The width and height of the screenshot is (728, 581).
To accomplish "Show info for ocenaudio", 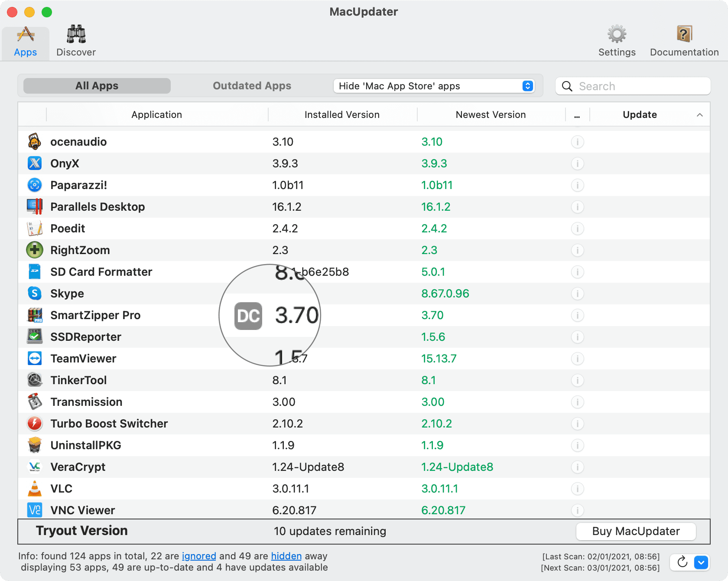I will [x=578, y=142].
